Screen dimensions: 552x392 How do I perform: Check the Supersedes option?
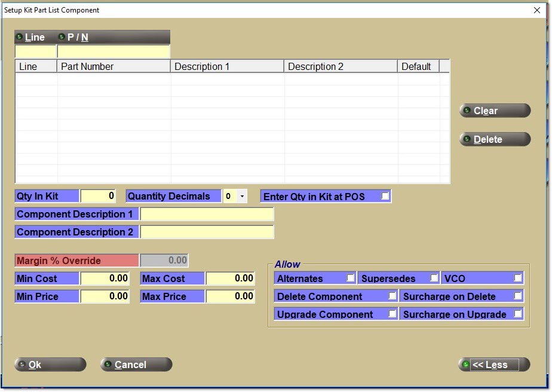pos(434,278)
